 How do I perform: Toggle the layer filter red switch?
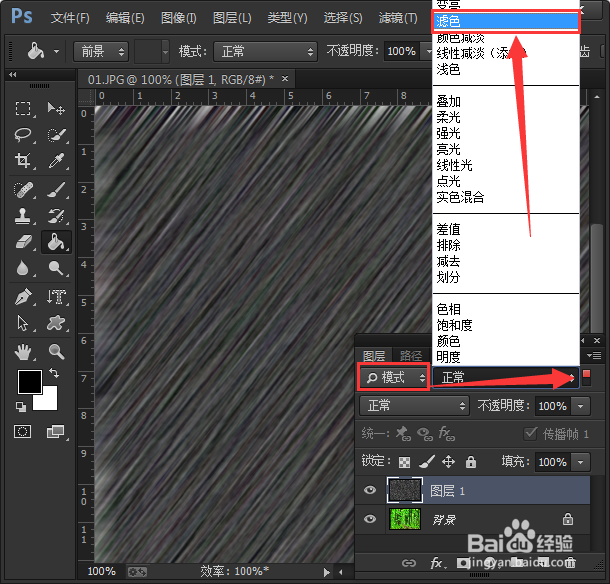pos(587,377)
